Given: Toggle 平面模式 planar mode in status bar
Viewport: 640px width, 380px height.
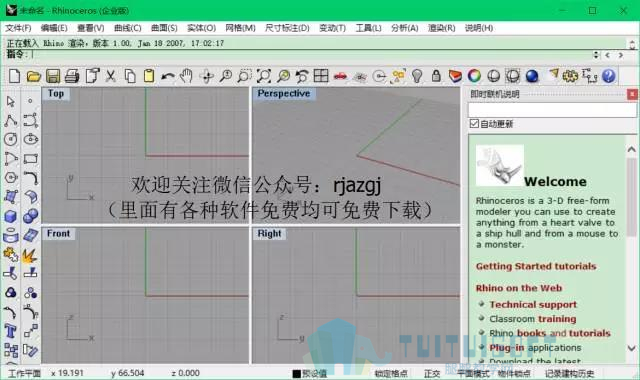Looking at the screenshot, I should coord(473,373).
